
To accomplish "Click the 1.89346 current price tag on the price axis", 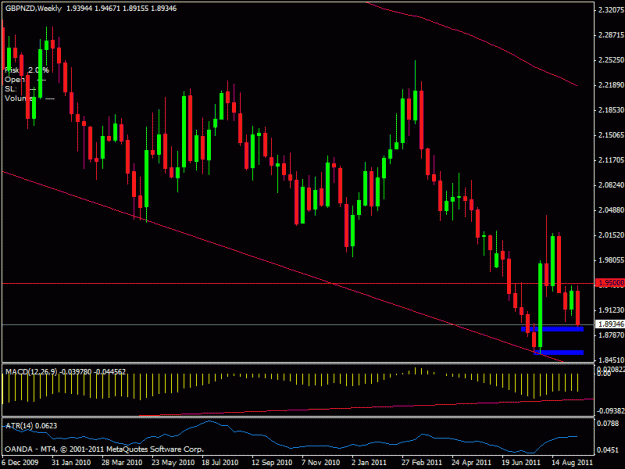I will [610, 324].
